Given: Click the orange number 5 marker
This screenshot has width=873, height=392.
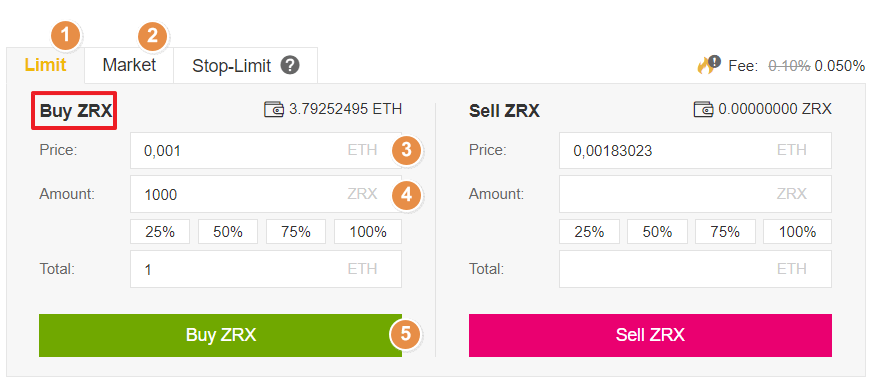Looking at the screenshot, I should (x=406, y=334).
